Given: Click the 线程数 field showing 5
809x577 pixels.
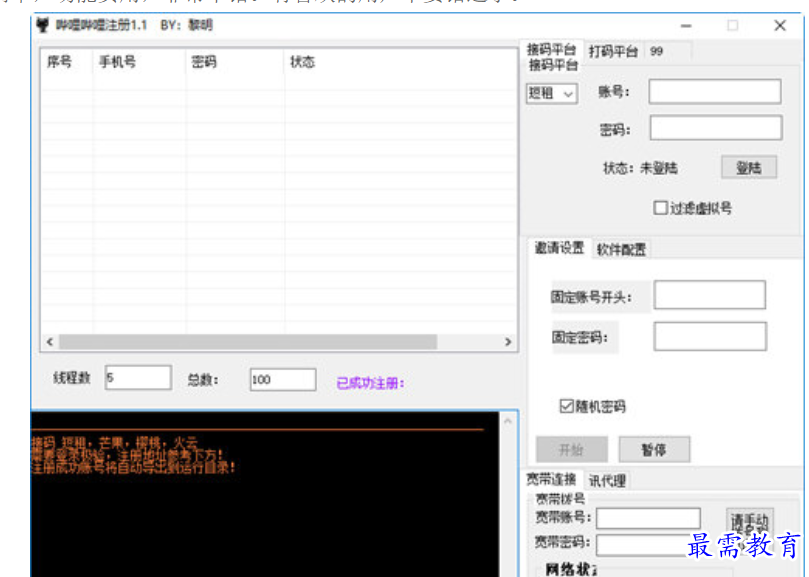Looking at the screenshot, I should pyautogui.click(x=138, y=378).
